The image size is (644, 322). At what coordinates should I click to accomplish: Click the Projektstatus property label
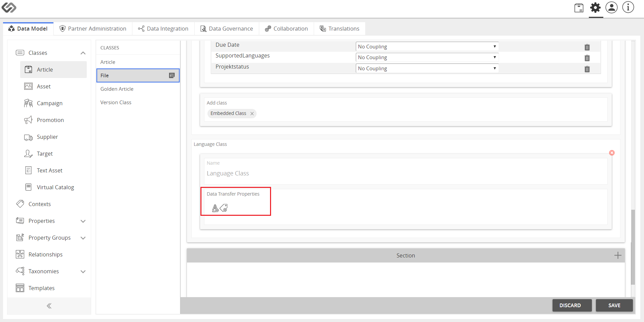pyautogui.click(x=232, y=67)
